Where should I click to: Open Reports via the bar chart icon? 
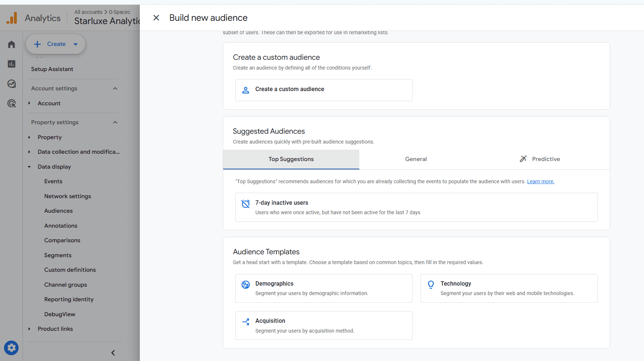coord(11,64)
